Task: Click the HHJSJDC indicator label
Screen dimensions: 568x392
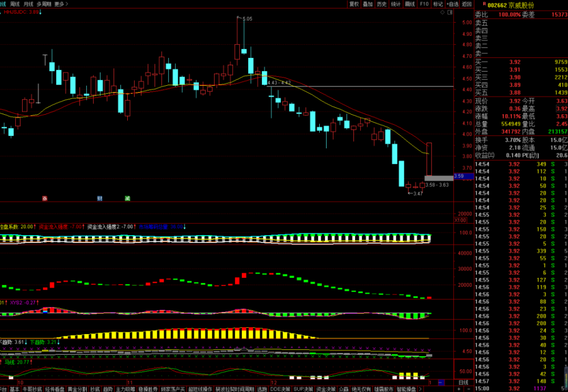Action: [x=23, y=12]
